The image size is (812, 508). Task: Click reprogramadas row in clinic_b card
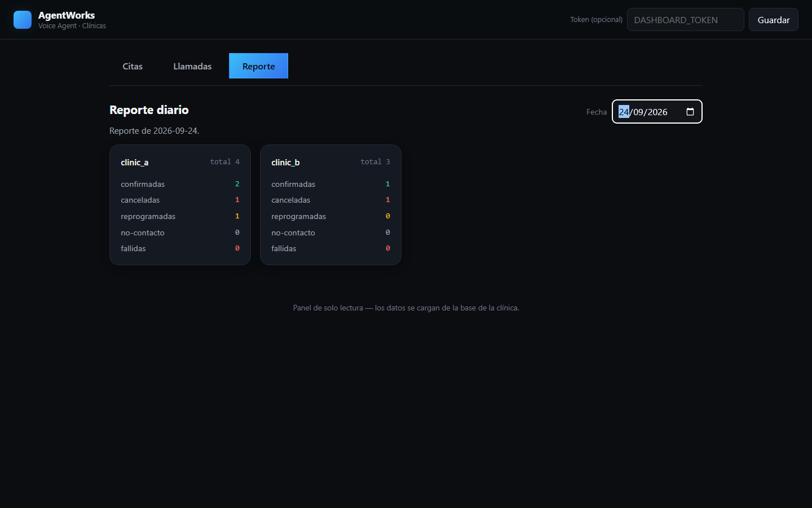[330, 216]
